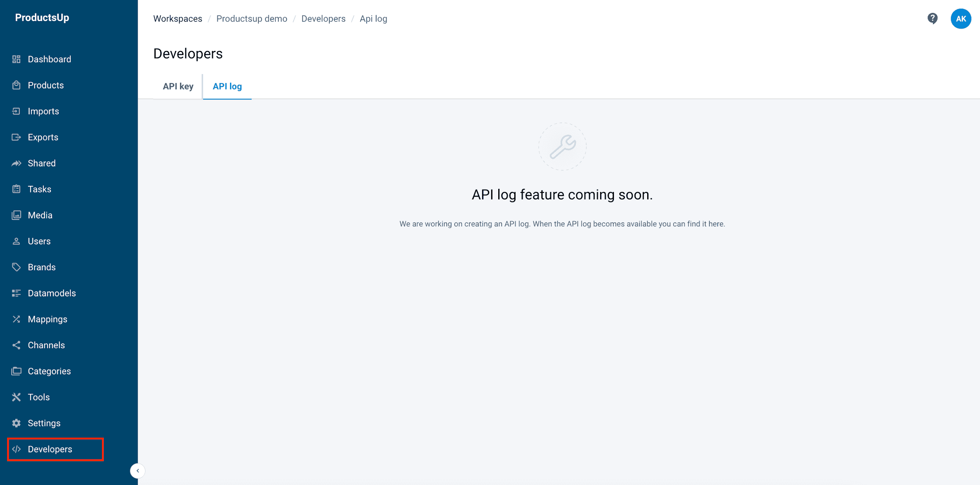Switch to the API key tab
Screen dimensions: 980x485
pos(178,86)
